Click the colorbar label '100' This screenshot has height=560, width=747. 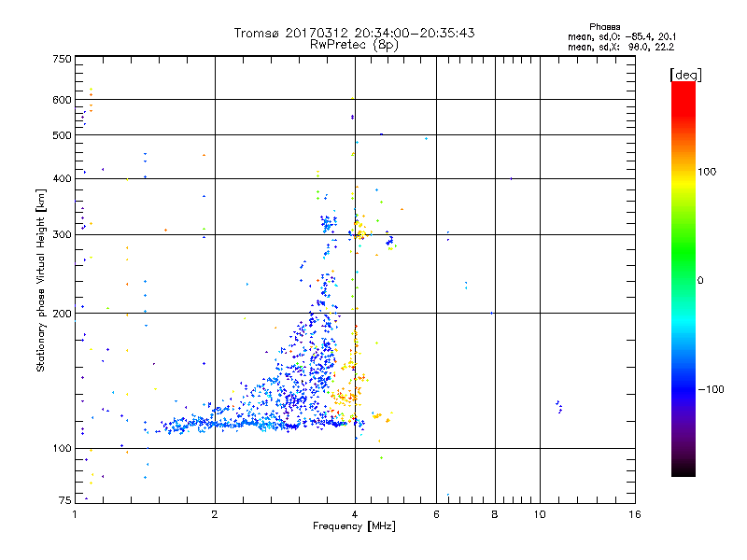pos(707,172)
